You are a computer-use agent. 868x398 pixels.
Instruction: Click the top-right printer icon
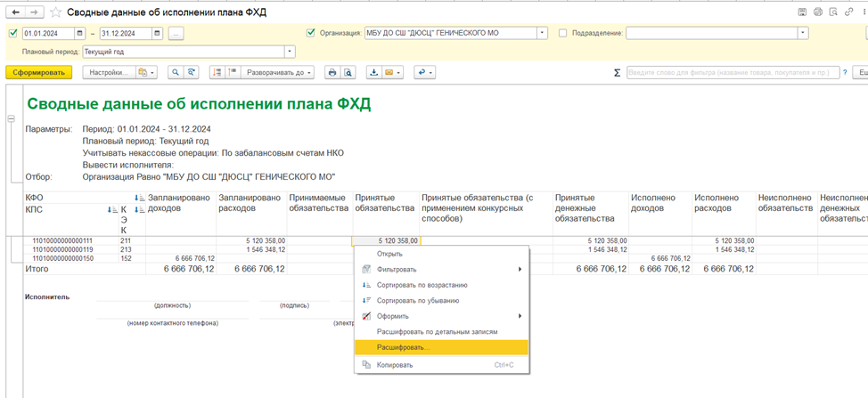pos(817,12)
